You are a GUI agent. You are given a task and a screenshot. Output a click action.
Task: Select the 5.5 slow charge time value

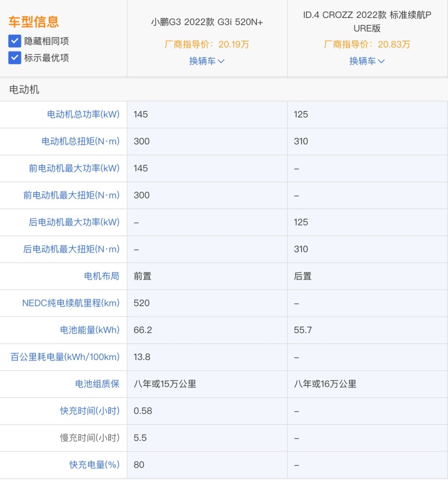pos(140,438)
